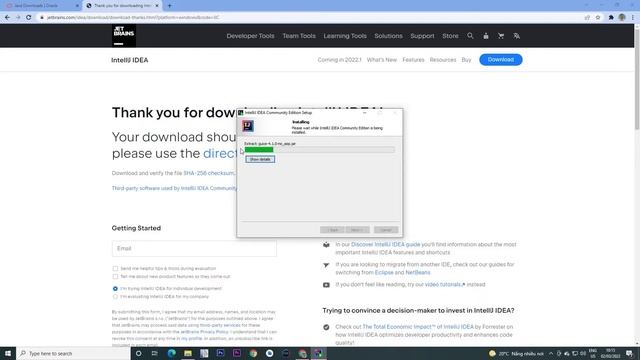Open the shopping cart icon
Screen dimensions: 640x360
(x=501, y=36)
